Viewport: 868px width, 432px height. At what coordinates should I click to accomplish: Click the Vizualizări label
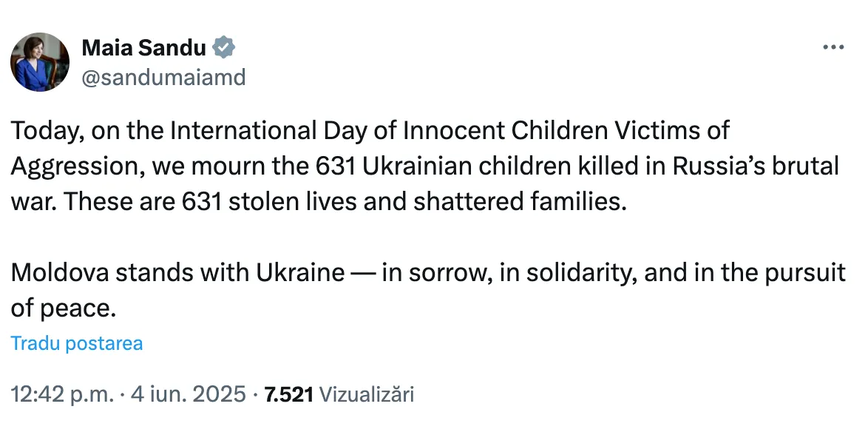click(367, 394)
